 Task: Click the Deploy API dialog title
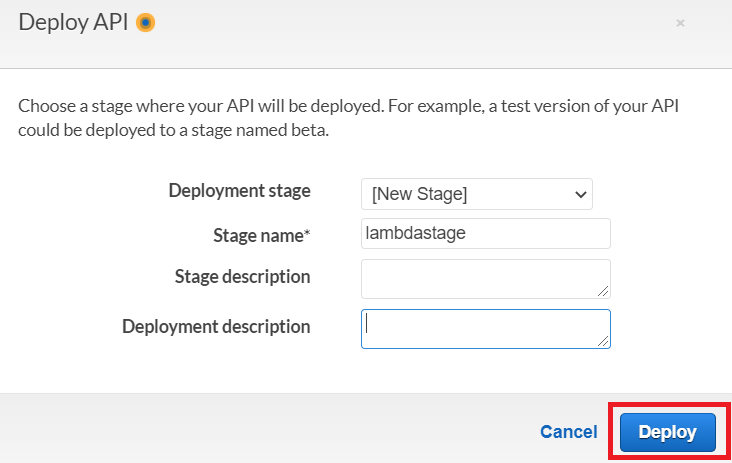[73, 22]
